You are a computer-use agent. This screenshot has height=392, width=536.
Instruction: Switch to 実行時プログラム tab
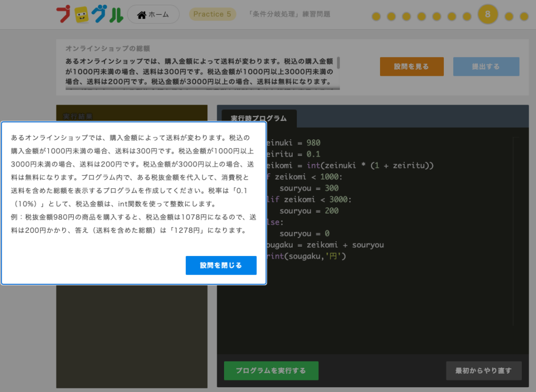point(259,118)
